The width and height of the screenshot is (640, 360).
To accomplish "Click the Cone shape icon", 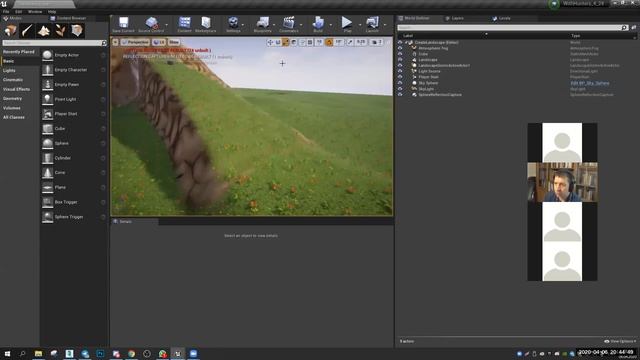I will coord(48,173).
